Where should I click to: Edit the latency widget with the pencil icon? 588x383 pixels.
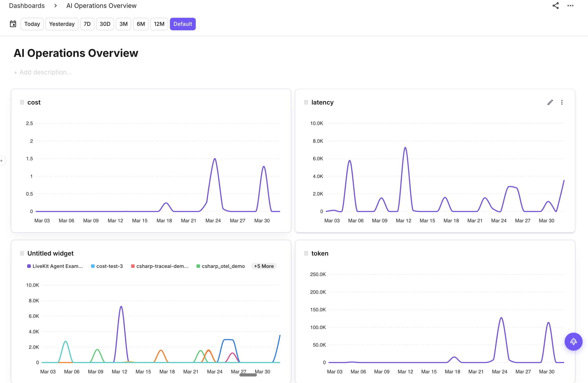(x=550, y=102)
